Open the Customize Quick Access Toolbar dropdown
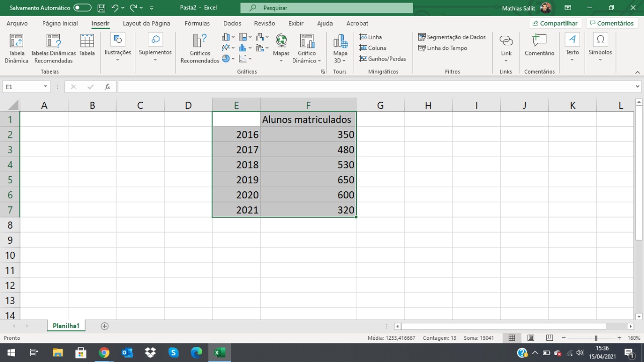This screenshot has height=362, width=644. point(151,8)
